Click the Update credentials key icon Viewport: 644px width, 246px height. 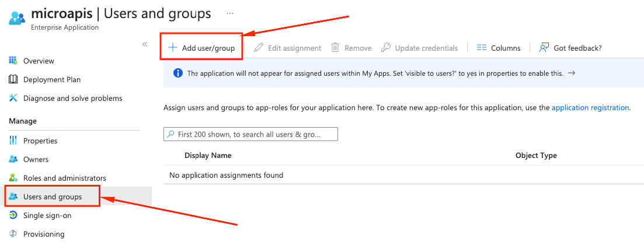point(386,48)
